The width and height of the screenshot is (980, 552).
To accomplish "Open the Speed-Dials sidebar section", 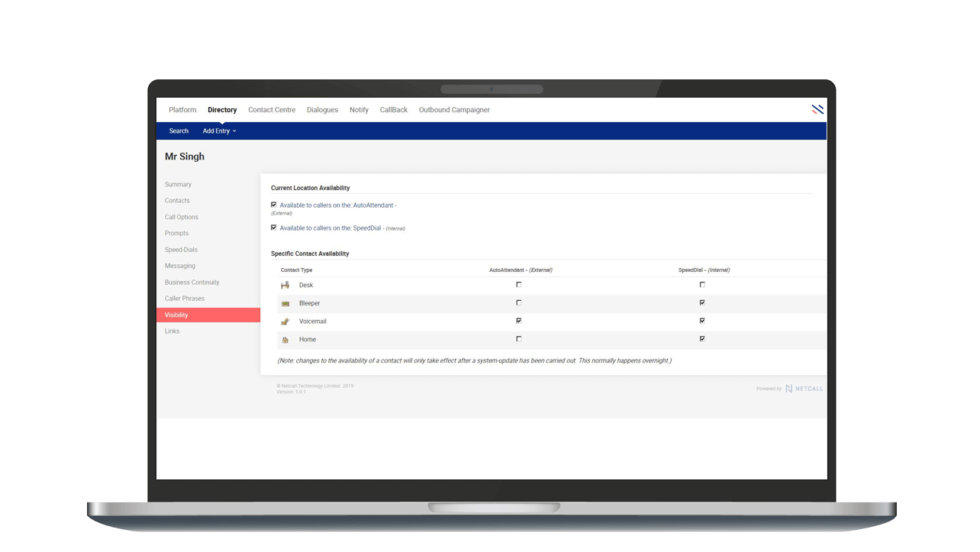I will [181, 249].
